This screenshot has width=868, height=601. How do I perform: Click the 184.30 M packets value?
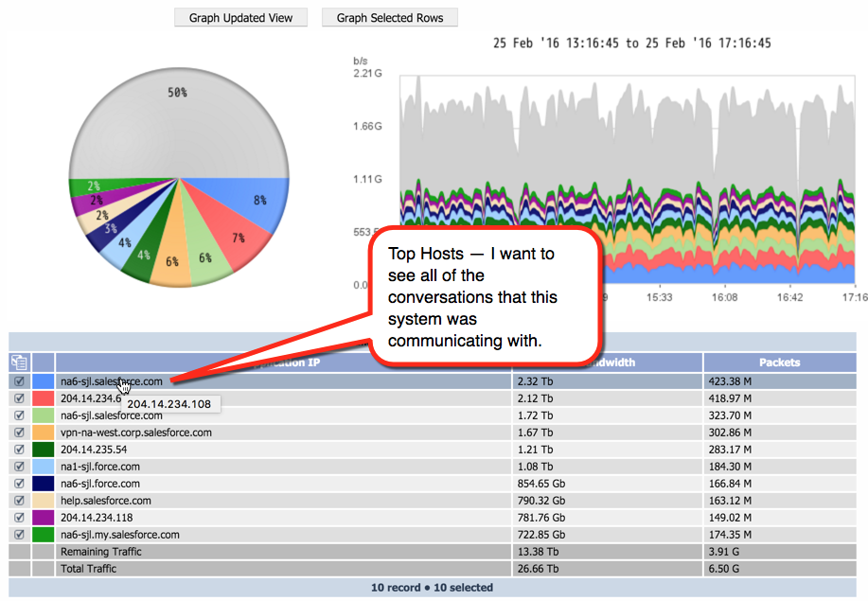[730, 467]
